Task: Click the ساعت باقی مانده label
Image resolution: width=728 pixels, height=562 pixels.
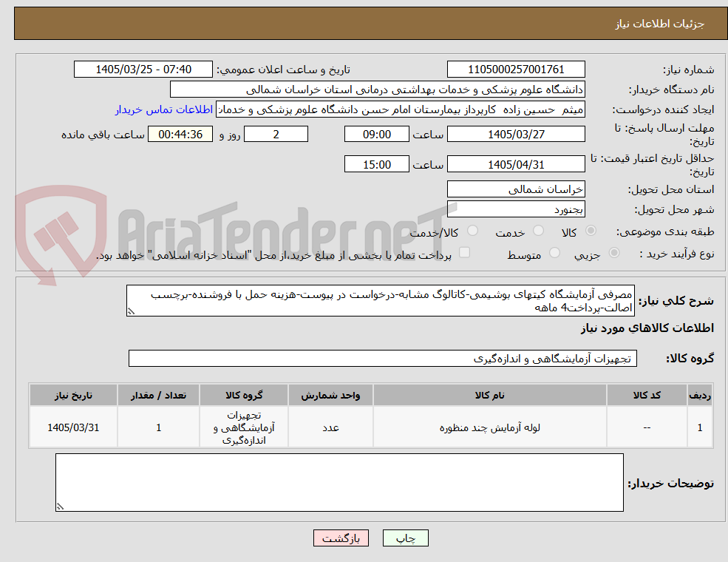Action: point(103,135)
